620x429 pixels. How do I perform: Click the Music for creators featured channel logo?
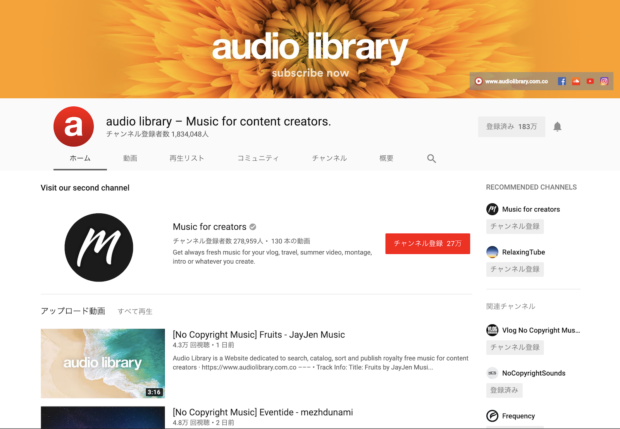[98, 247]
